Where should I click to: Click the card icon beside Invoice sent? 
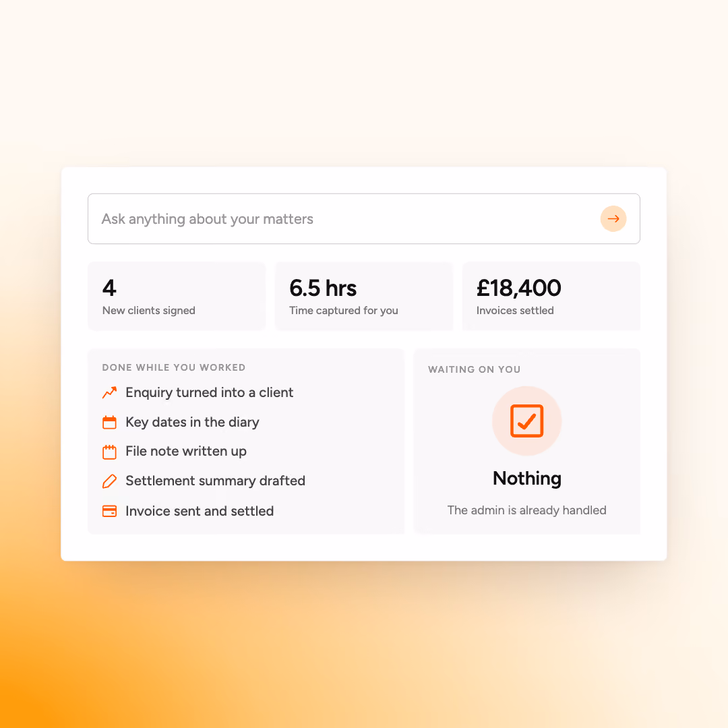click(110, 511)
